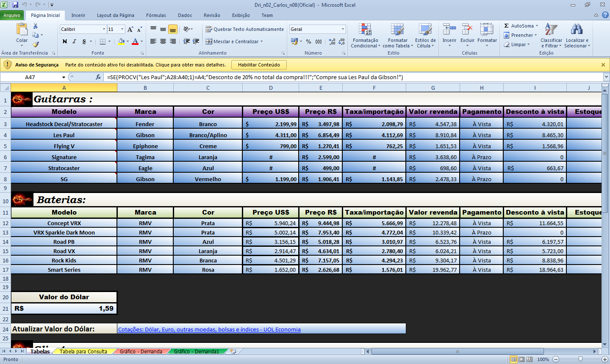This screenshot has height=364, width=610.
Task: Center text horizontally in Alinhamento group
Action: 163,41
